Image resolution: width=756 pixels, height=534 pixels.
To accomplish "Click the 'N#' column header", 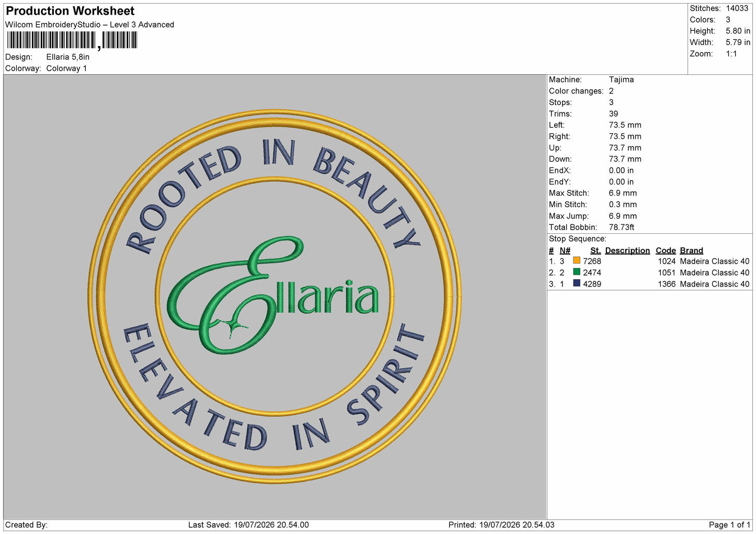I will coord(565,251).
